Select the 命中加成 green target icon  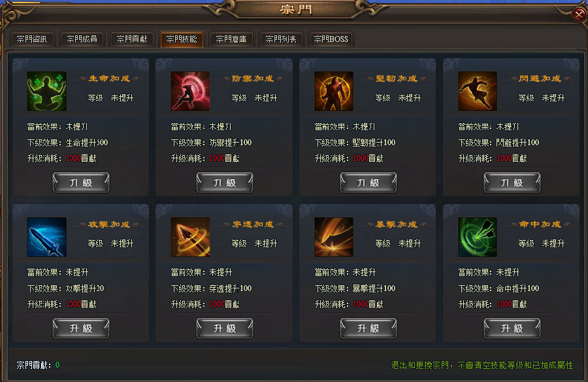click(478, 237)
